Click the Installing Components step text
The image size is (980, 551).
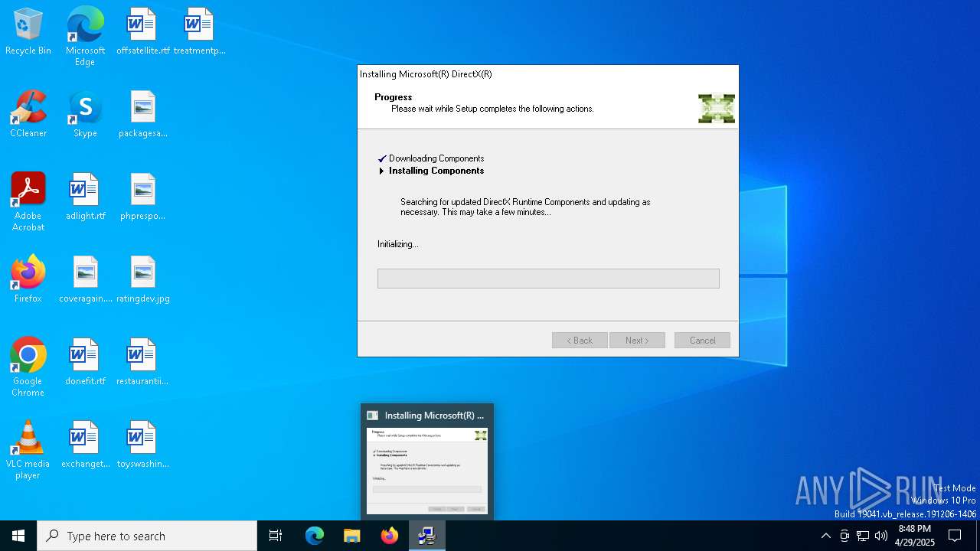(436, 171)
